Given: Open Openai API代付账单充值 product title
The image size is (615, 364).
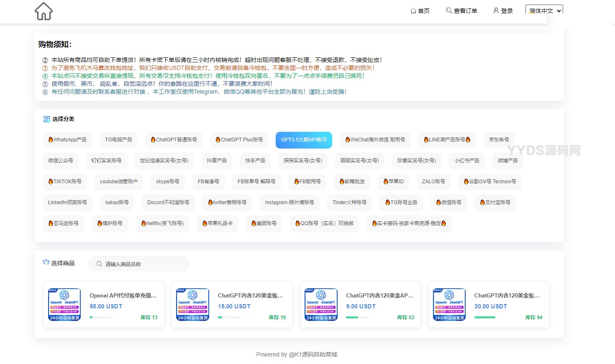Looking at the screenshot, I should coord(123,295).
